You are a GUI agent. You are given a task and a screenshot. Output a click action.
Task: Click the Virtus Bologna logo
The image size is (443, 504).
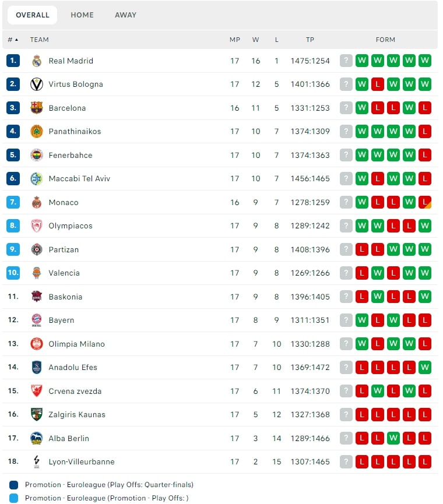pyautogui.click(x=37, y=84)
